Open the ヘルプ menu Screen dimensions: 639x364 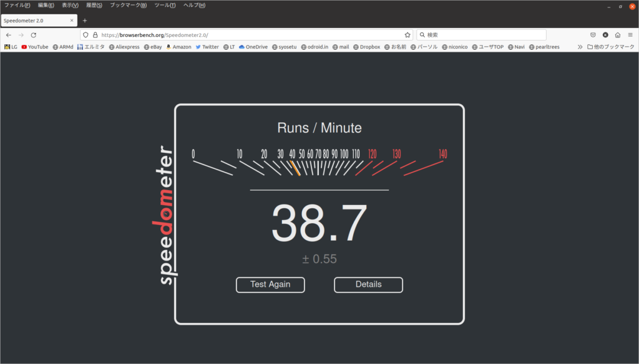coord(195,5)
